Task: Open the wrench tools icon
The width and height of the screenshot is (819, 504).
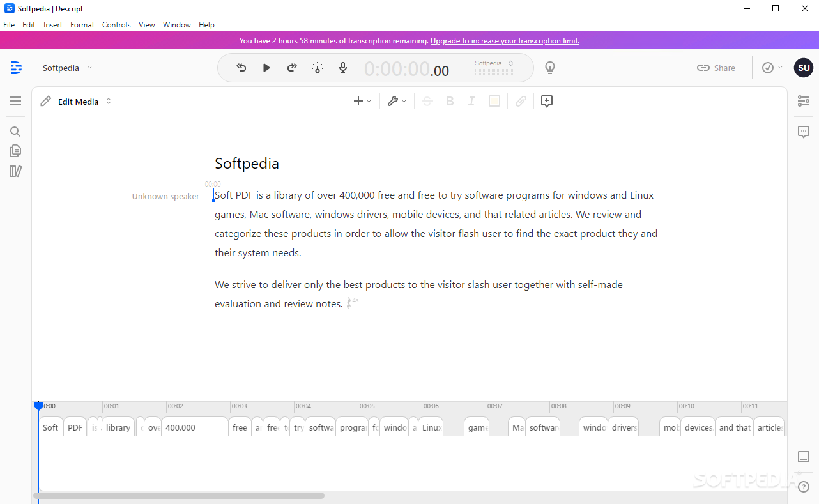Action: coord(393,101)
